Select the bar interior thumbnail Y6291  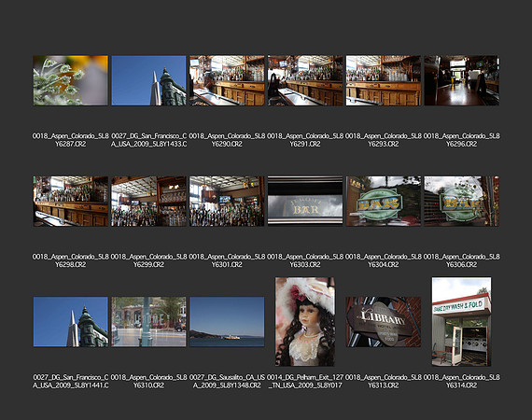point(305,80)
